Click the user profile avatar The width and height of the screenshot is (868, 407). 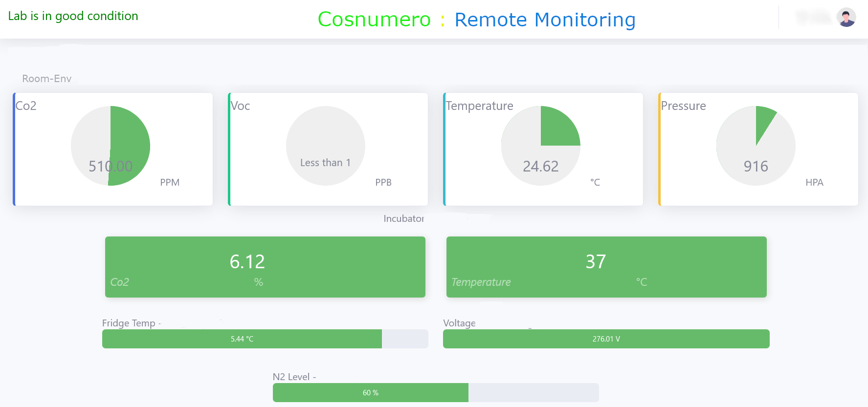846,18
